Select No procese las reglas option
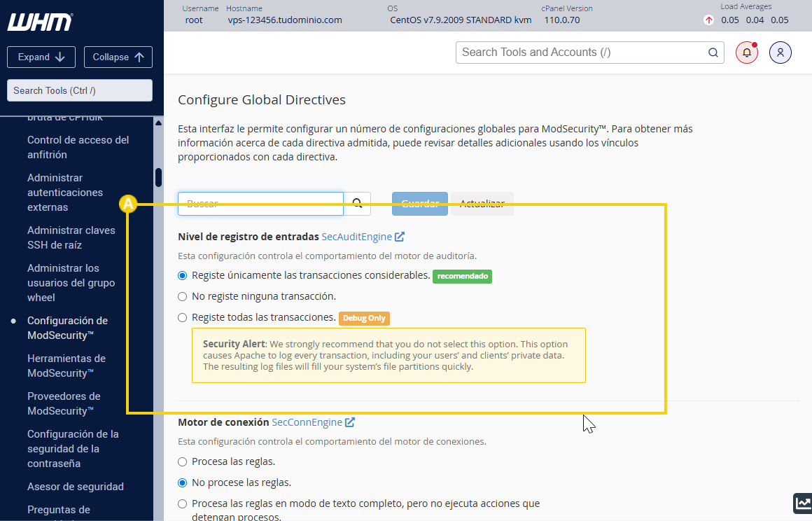Screen dimensions: 812x521 tap(182, 482)
